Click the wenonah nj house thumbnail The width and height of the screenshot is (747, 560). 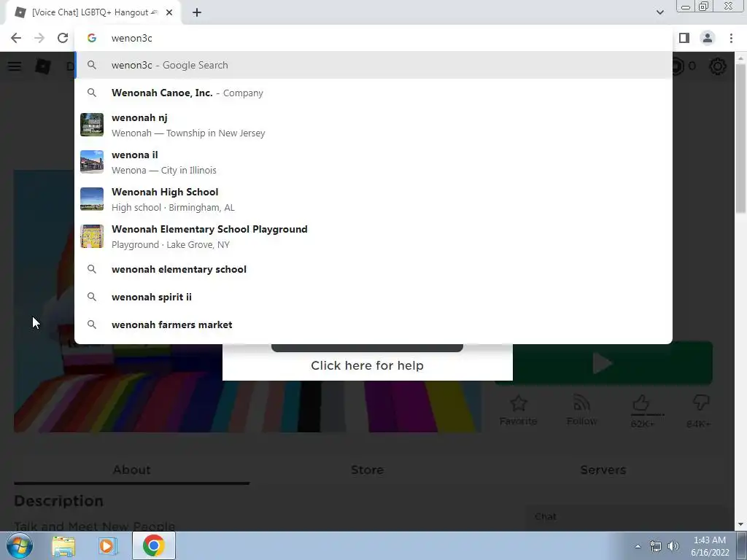tap(92, 125)
